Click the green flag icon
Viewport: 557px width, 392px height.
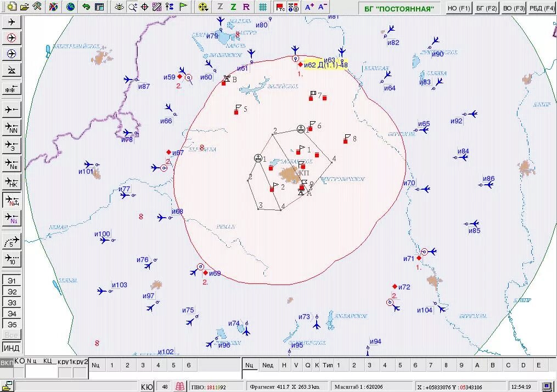183,7
